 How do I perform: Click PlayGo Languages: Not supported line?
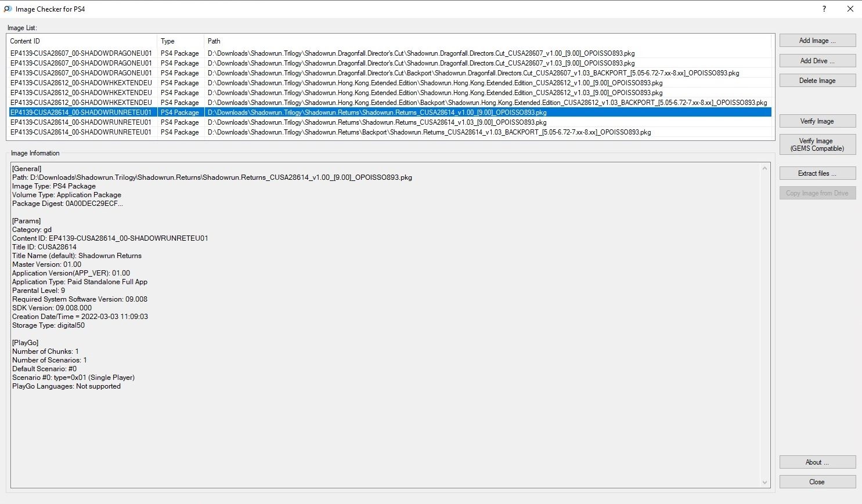pos(66,386)
